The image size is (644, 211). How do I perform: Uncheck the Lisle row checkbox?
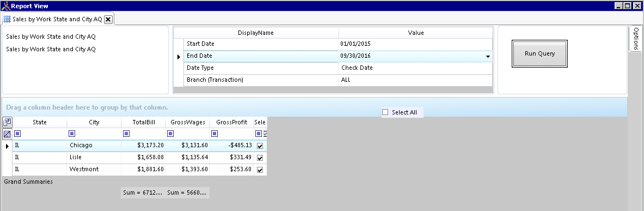(x=260, y=158)
